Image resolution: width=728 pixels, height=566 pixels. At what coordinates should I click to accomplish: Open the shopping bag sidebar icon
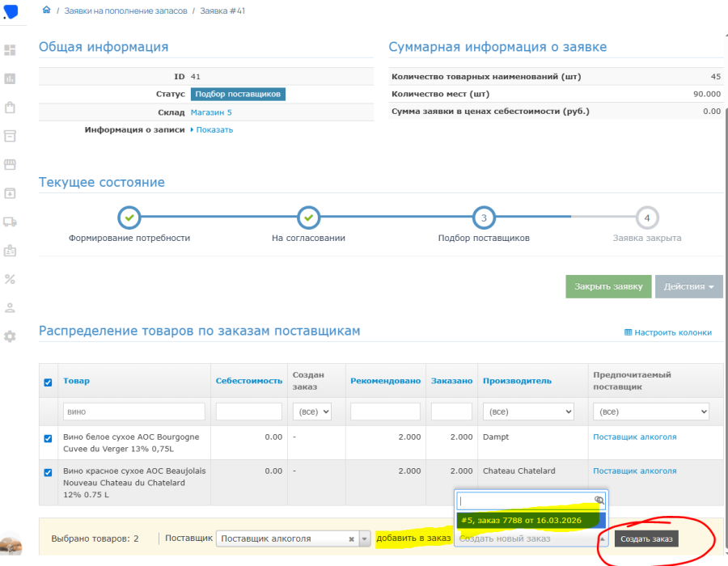[10, 108]
